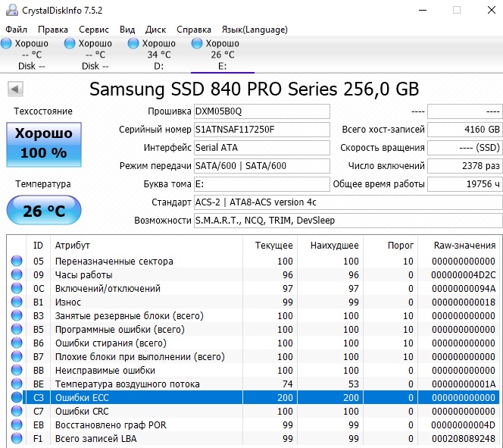
Task: Close the CrystalDiskInfo window
Action: (x=492, y=11)
